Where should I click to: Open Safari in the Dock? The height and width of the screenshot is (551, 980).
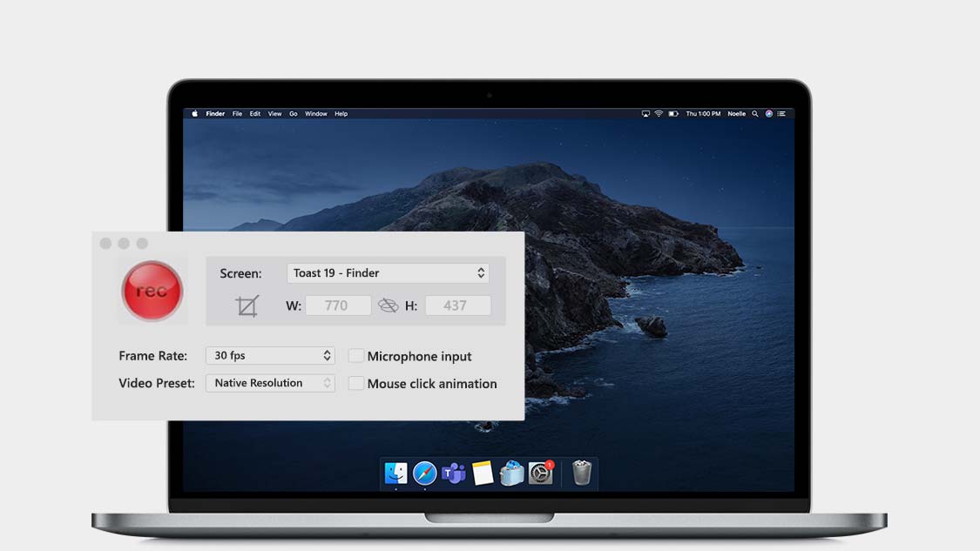pos(424,474)
